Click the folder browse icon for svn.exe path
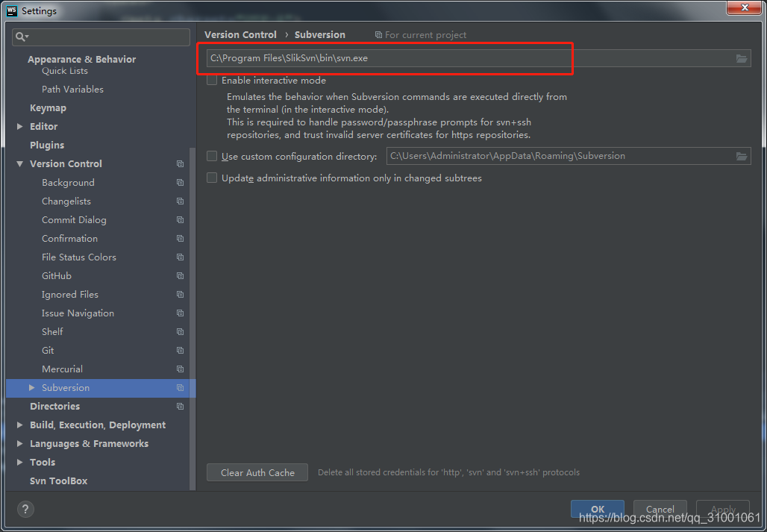This screenshot has width=767, height=532. (x=742, y=58)
